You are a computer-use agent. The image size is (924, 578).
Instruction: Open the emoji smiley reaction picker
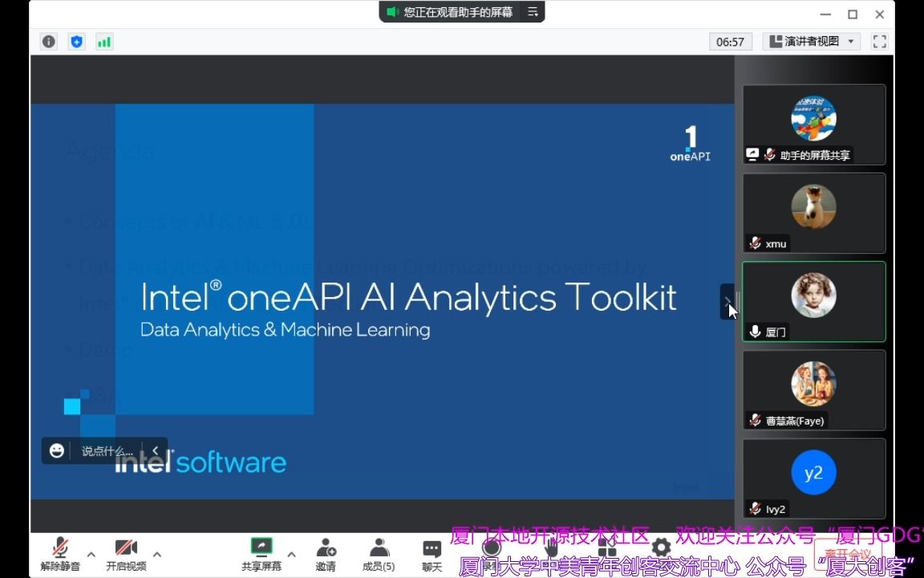(x=57, y=451)
